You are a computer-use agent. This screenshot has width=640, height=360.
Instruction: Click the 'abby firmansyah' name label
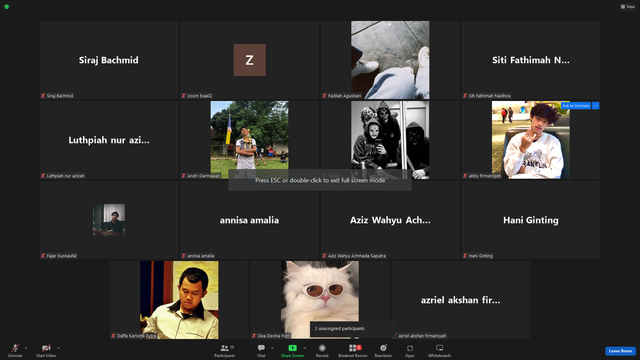(484, 176)
